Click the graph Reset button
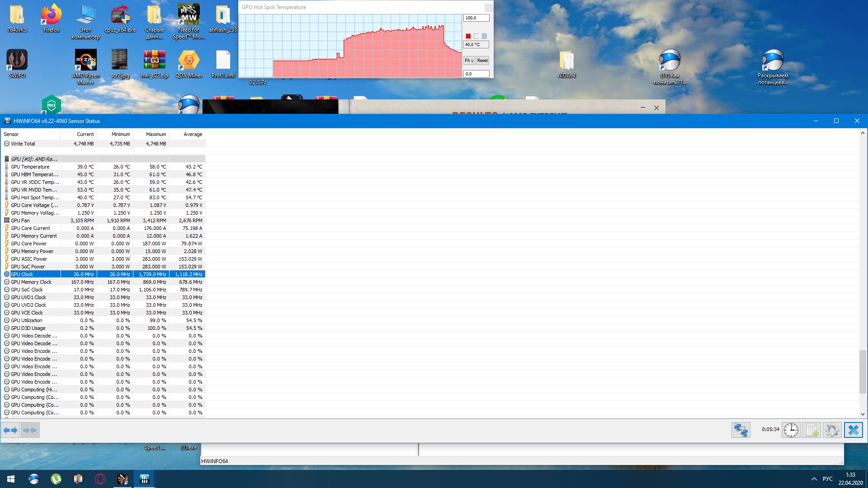This screenshot has height=488, width=868. point(482,61)
